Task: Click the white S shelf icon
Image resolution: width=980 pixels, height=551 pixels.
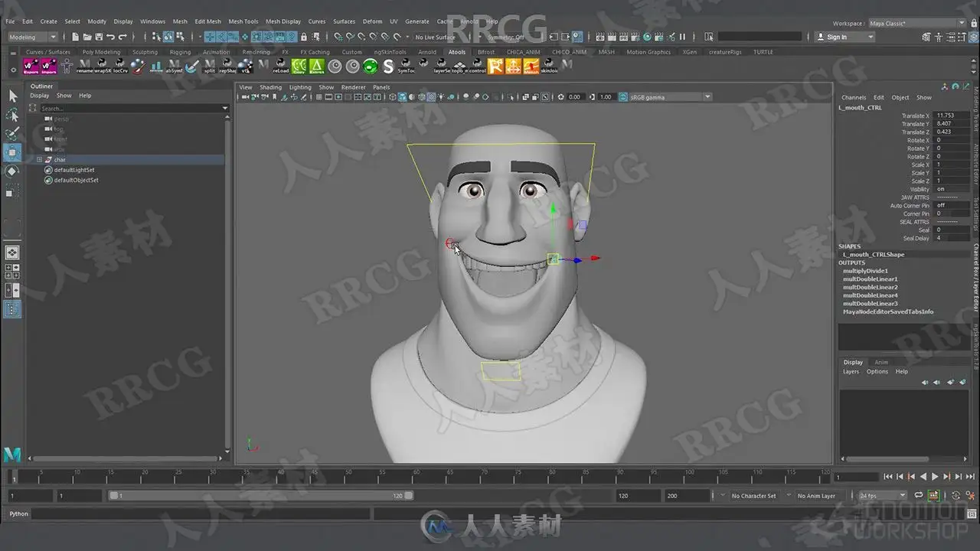Action: [x=388, y=67]
